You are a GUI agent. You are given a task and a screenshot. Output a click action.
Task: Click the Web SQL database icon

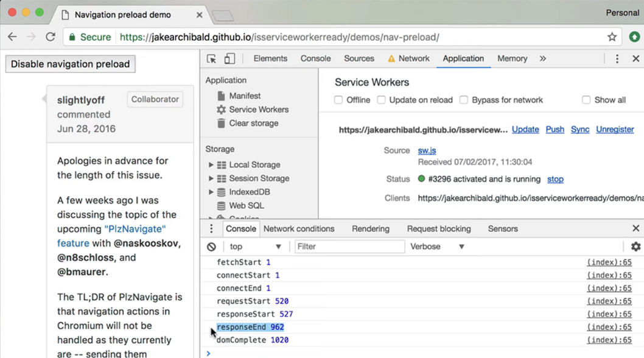(x=221, y=206)
